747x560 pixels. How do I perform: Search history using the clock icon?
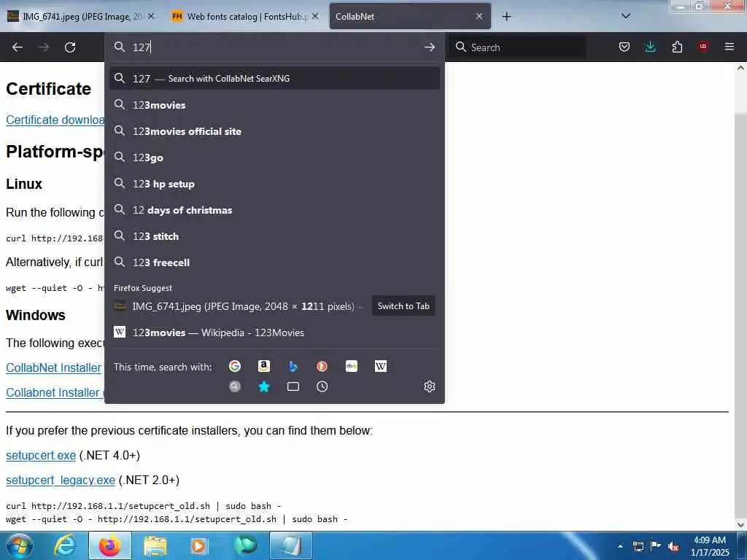point(322,386)
